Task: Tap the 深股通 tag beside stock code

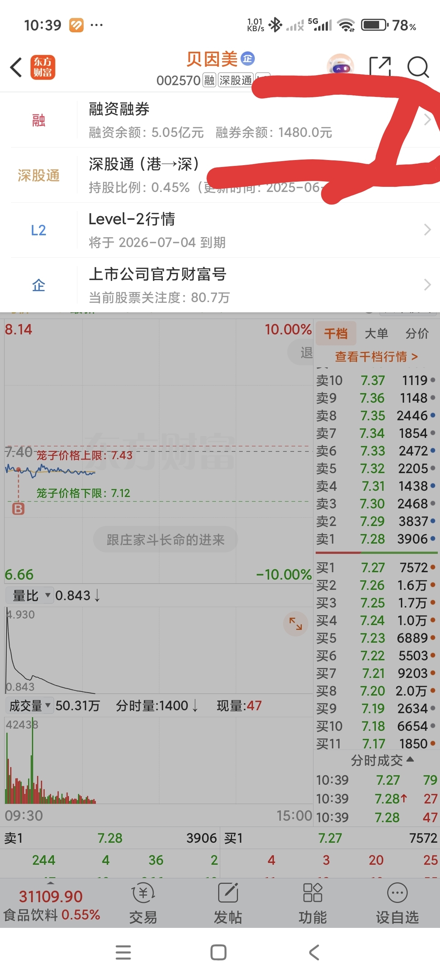Action: coord(235,80)
